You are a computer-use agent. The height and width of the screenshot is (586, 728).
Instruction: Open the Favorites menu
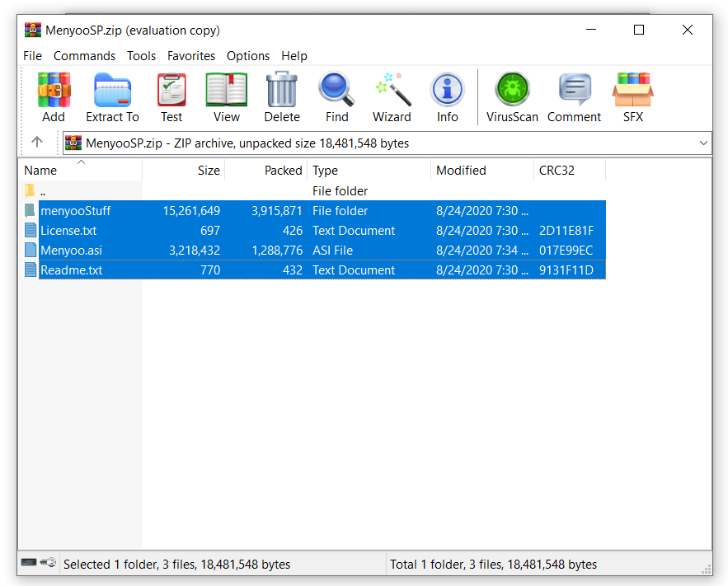[190, 56]
